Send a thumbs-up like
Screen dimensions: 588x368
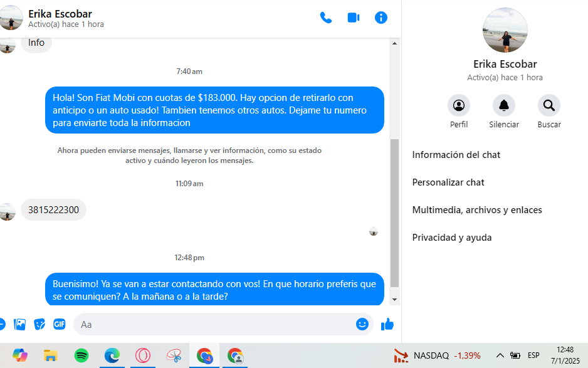click(387, 324)
